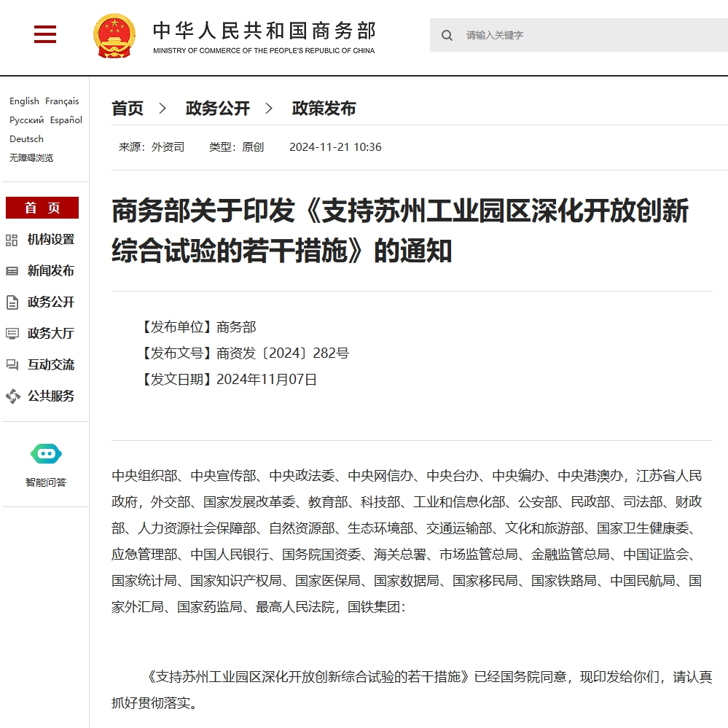The width and height of the screenshot is (728, 728).
Task: Switch language to Français
Action: [62, 101]
